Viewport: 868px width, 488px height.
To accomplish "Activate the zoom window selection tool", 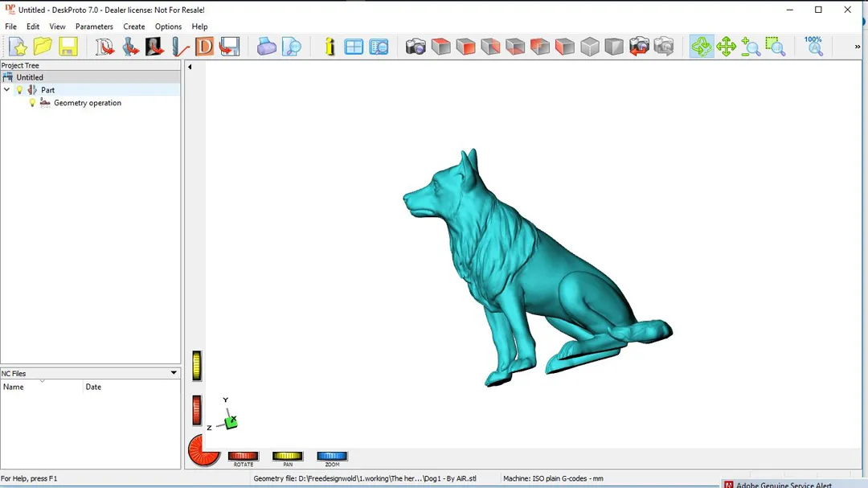I will pos(776,47).
